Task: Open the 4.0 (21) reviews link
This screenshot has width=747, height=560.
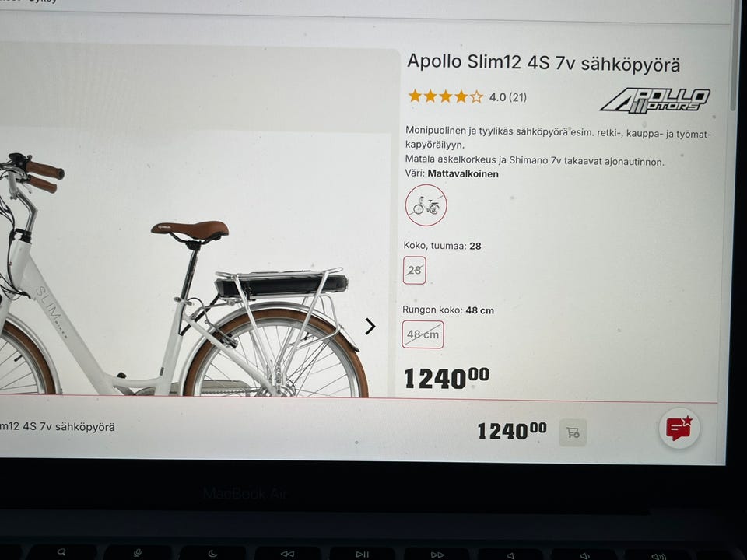Action: [508, 97]
